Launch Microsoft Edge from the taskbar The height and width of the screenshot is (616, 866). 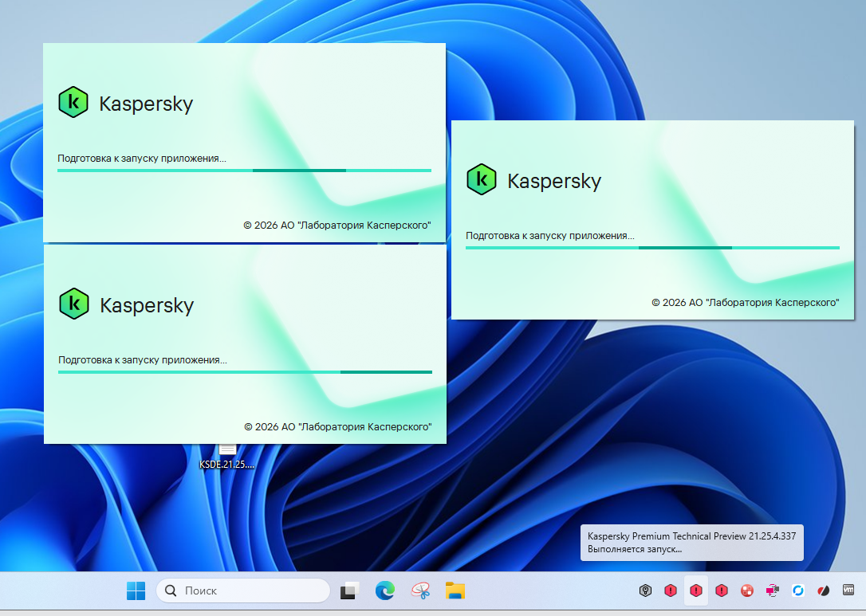tap(385, 590)
